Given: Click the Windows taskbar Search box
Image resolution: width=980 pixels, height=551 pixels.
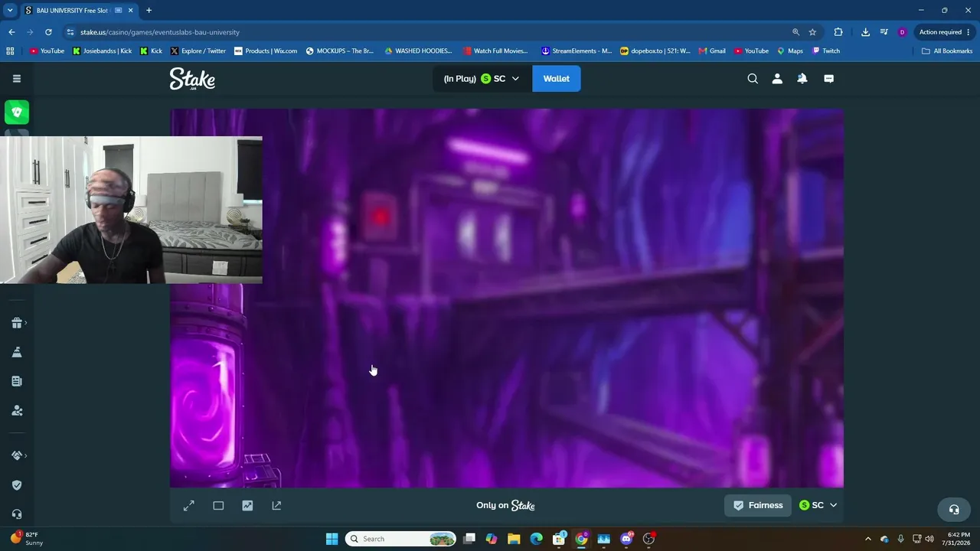Looking at the screenshot, I should [400, 539].
